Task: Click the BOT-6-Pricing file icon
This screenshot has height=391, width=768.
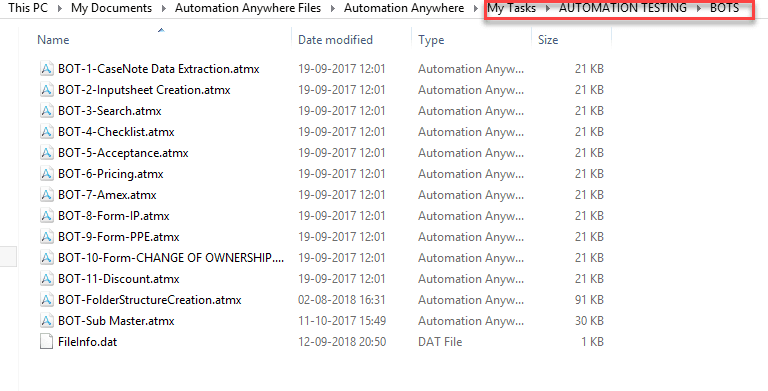Action: 46,174
